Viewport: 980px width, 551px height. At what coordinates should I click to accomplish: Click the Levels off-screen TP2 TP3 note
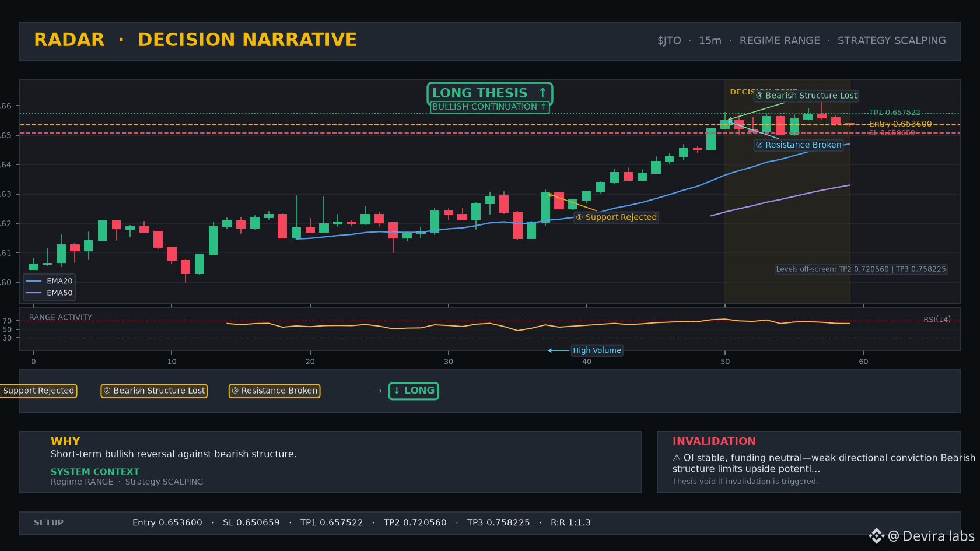[x=860, y=269]
